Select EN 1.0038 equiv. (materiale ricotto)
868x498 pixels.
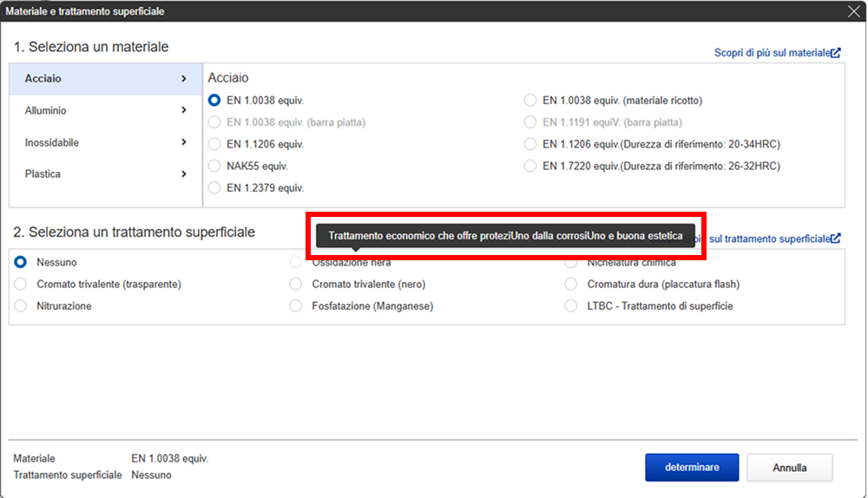tap(530, 100)
